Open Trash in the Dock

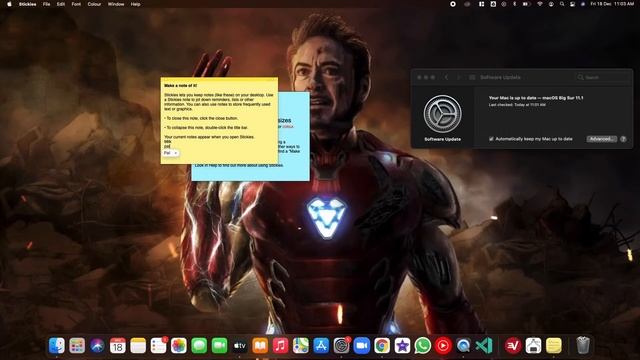(x=583, y=346)
